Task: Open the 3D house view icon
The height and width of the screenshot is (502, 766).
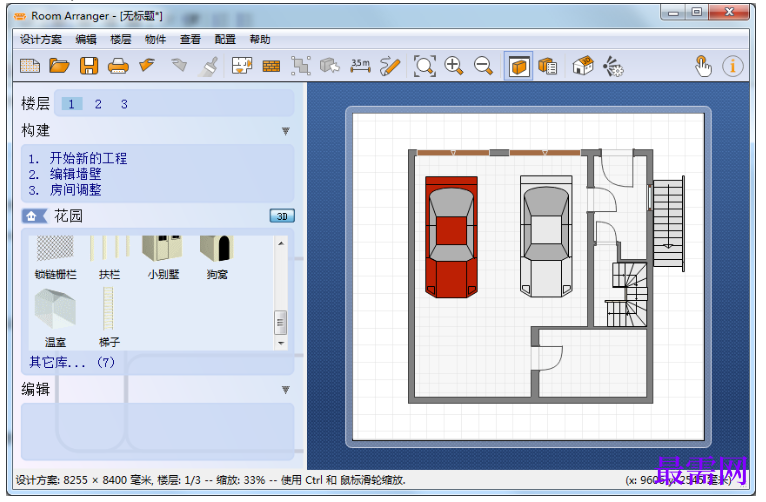Action: point(583,66)
